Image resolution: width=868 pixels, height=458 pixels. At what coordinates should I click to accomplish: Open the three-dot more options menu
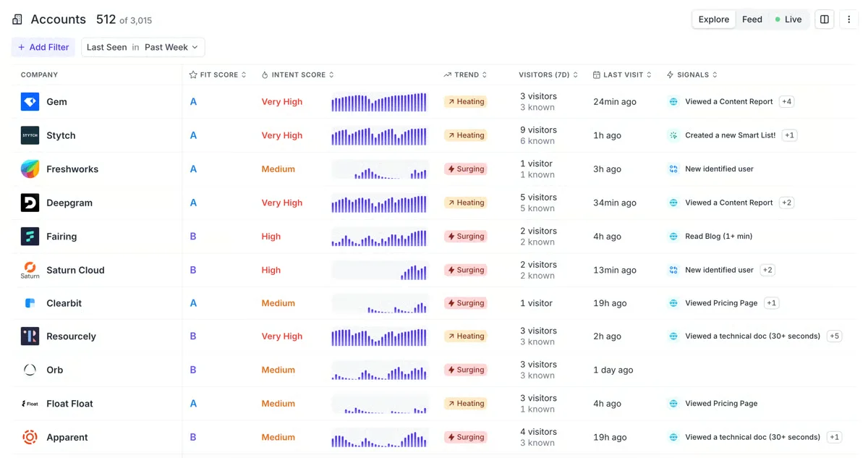pyautogui.click(x=849, y=20)
